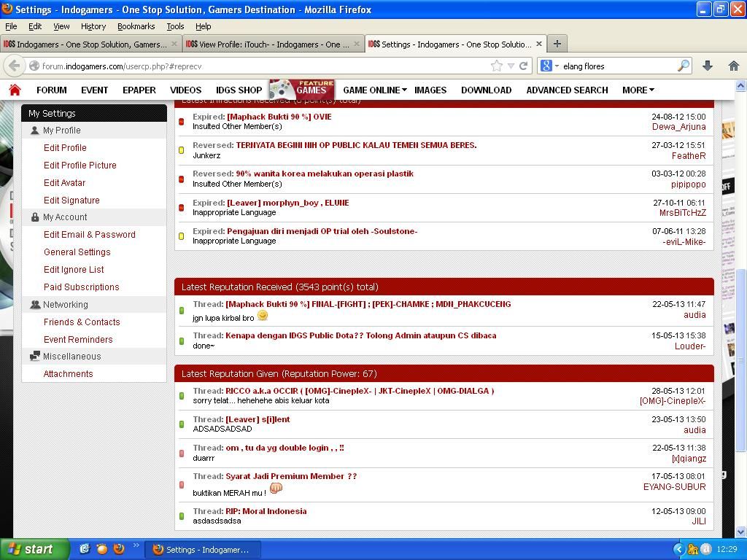Open the History menu

(93, 26)
